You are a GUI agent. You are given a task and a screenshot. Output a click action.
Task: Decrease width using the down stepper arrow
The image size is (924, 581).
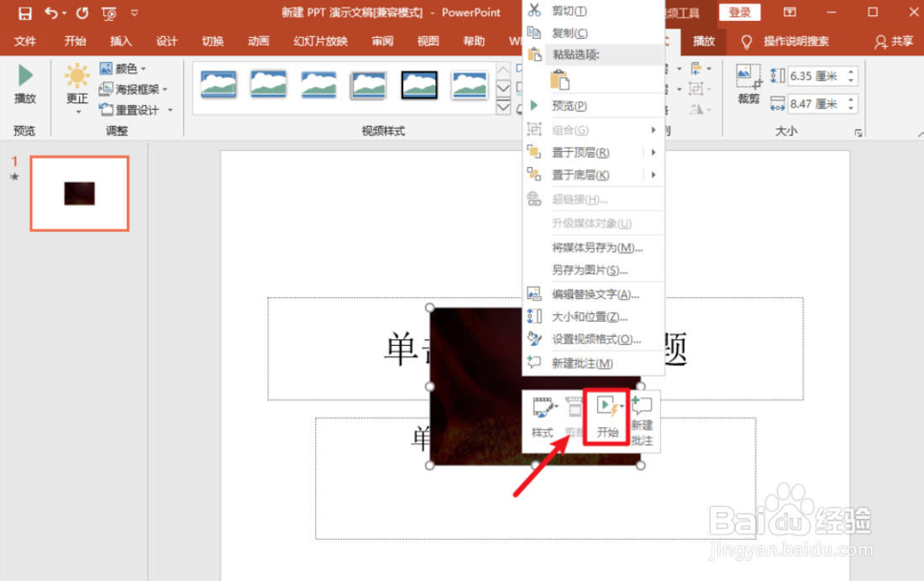tap(851, 108)
